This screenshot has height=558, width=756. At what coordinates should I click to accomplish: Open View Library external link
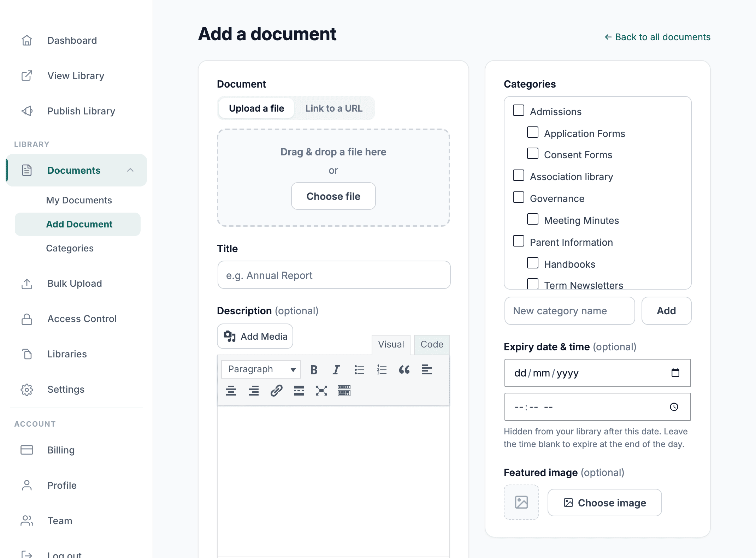coord(76,76)
